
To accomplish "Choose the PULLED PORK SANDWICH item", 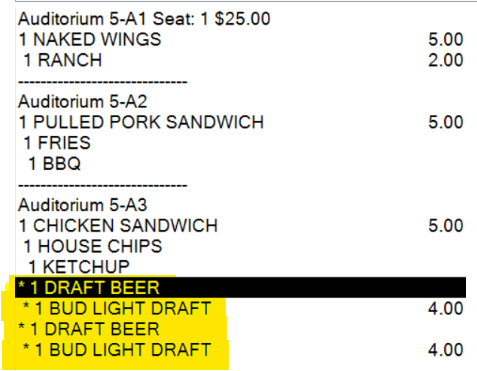I will coord(141,122).
